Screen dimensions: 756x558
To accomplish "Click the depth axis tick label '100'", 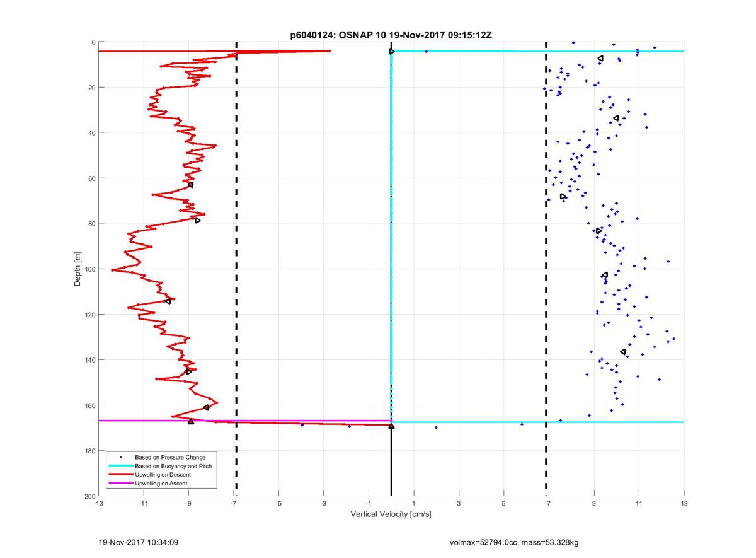I will point(90,269).
